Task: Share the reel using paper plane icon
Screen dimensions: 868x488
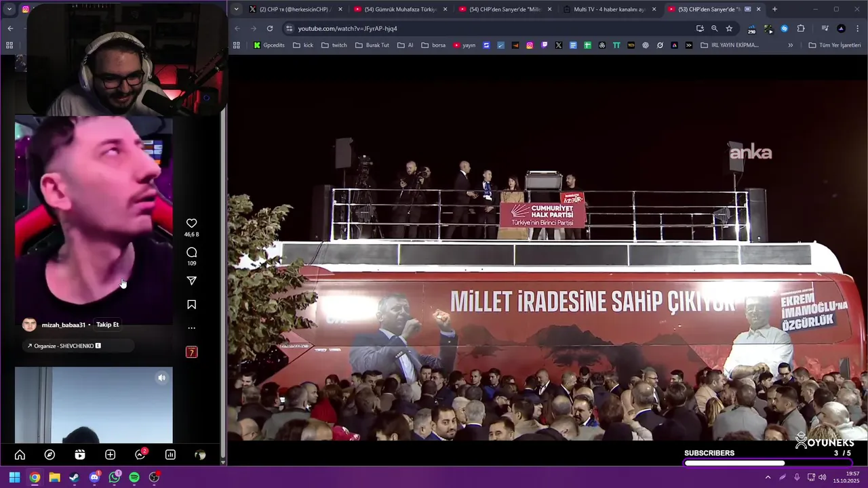Action: (192, 281)
